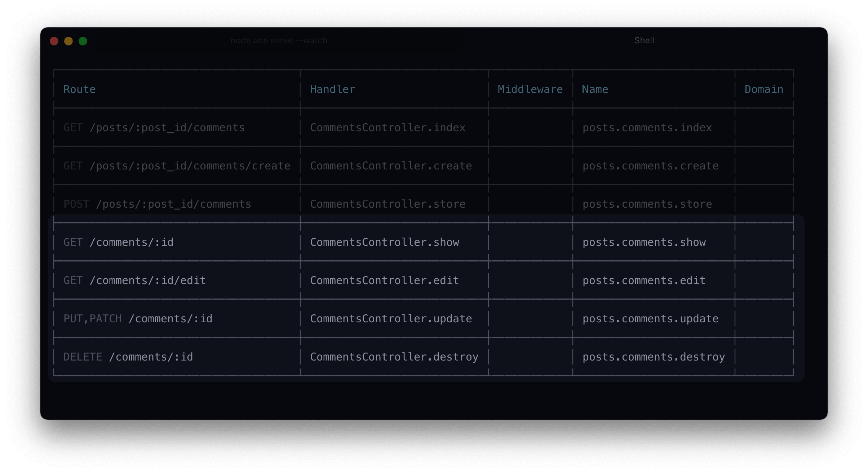Image resolution: width=868 pixels, height=473 pixels.
Task: Click the green maximize window button
Action: point(83,41)
